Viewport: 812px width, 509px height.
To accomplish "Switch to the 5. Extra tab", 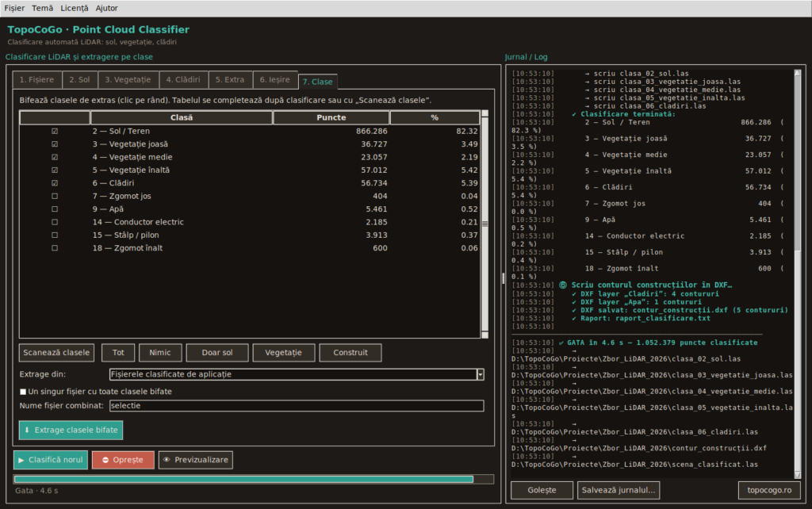I will (230, 80).
